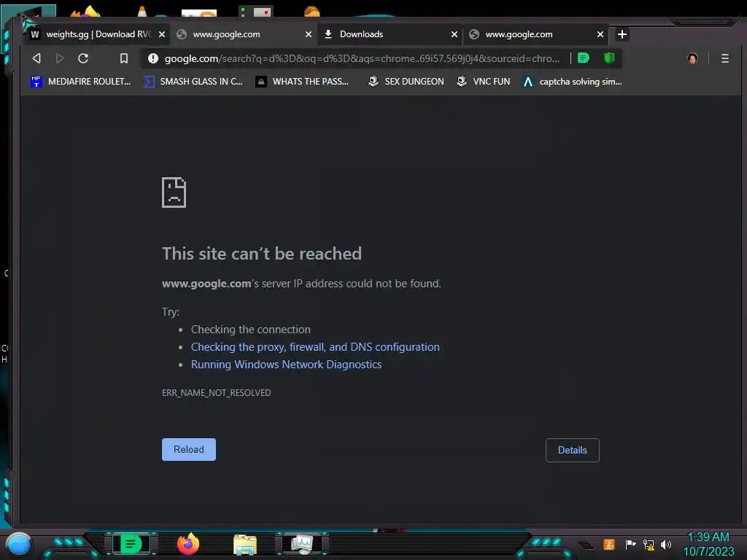Open the clock showing 1:39 AM
This screenshot has width=747, height=560.
pos(708,544)
